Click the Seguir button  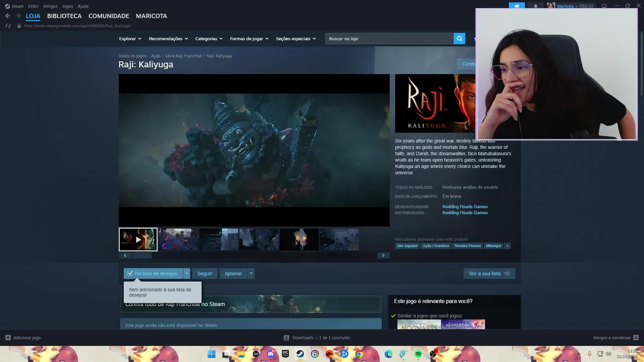pos(205,274)
